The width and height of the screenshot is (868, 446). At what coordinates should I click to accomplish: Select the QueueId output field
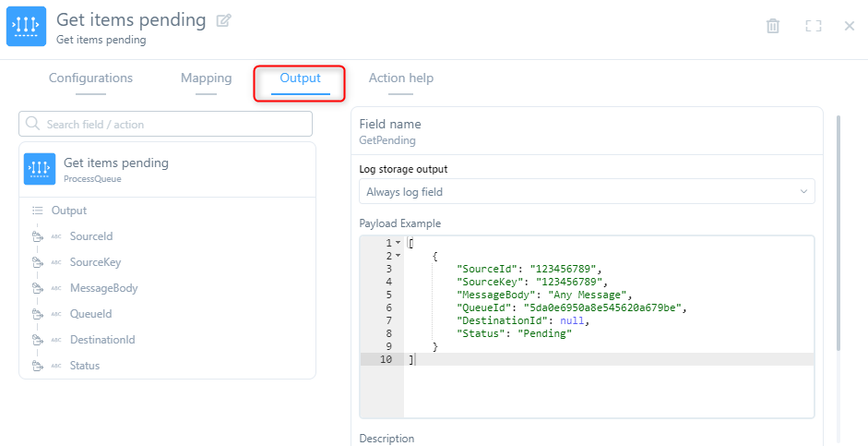click(90, 314)
